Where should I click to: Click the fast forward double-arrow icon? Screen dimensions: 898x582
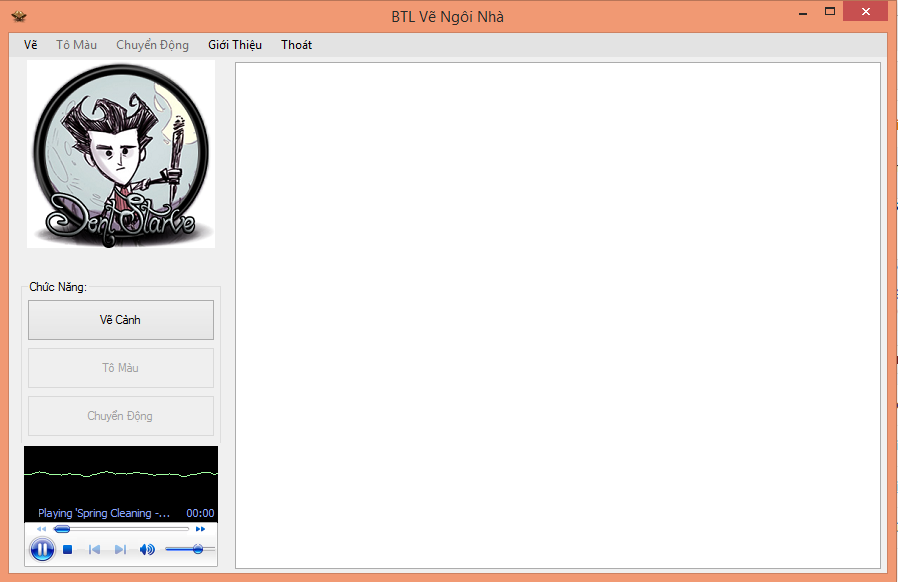200,529
